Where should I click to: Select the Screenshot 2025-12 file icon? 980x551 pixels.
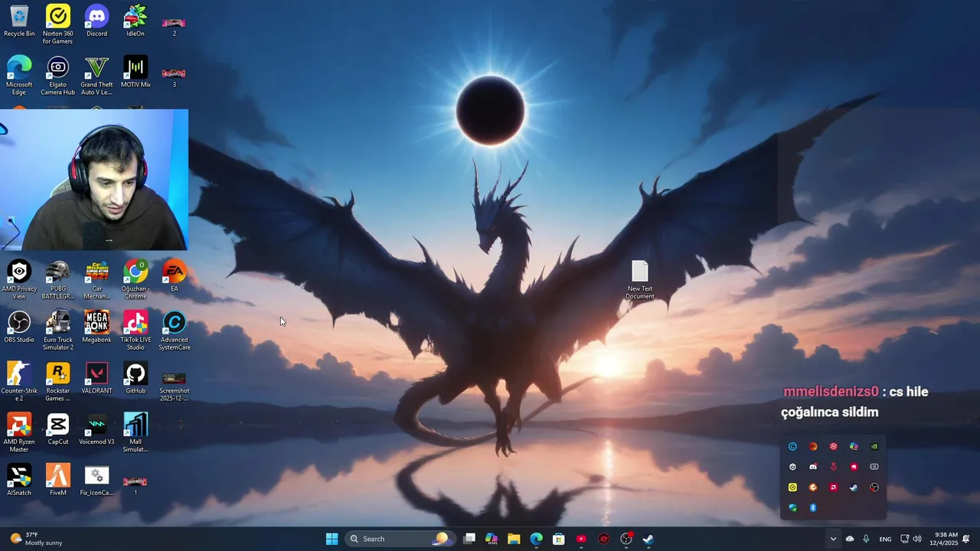174,386
